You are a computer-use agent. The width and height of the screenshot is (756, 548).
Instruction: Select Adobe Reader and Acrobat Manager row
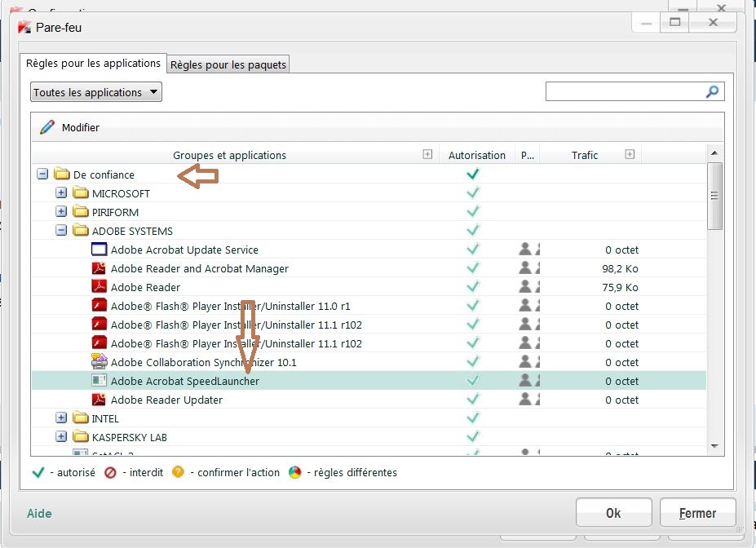[x=369, y=268]
